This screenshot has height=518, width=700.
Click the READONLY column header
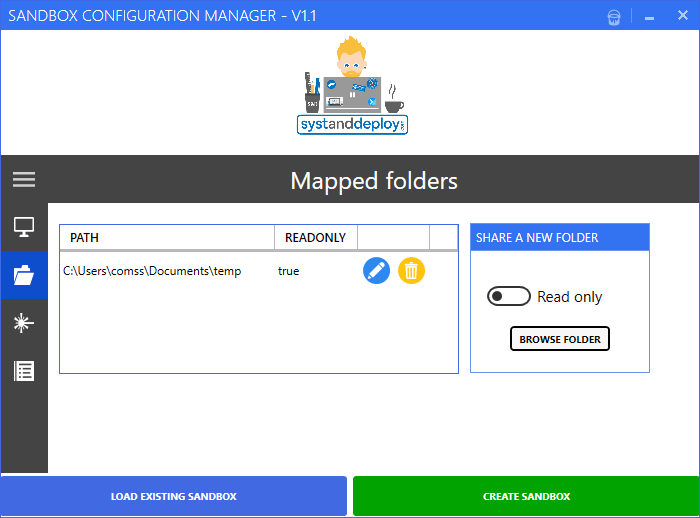316,238
